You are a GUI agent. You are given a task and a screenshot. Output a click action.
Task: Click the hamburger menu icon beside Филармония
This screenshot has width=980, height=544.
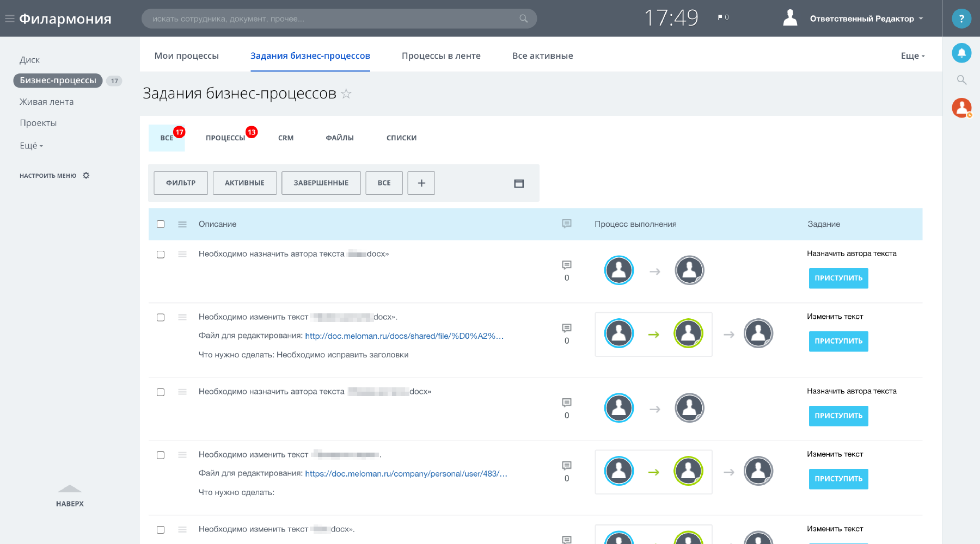tap(9, 18)
